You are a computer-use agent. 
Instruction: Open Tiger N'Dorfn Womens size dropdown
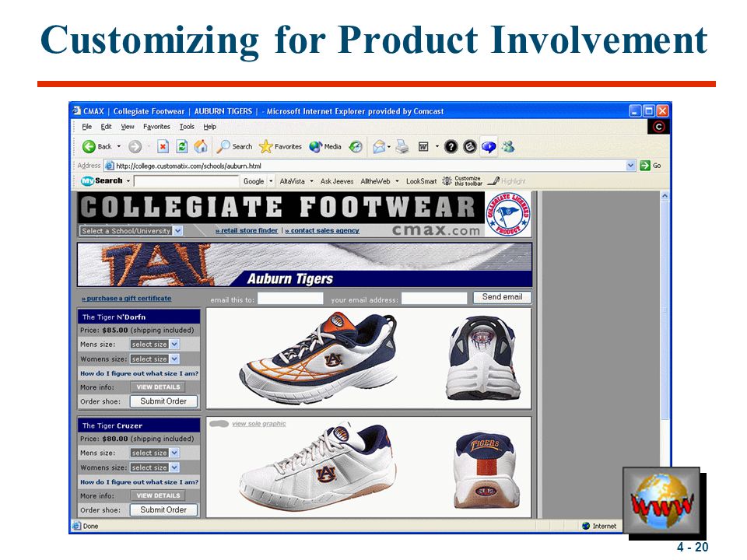(x=155, y=359)
